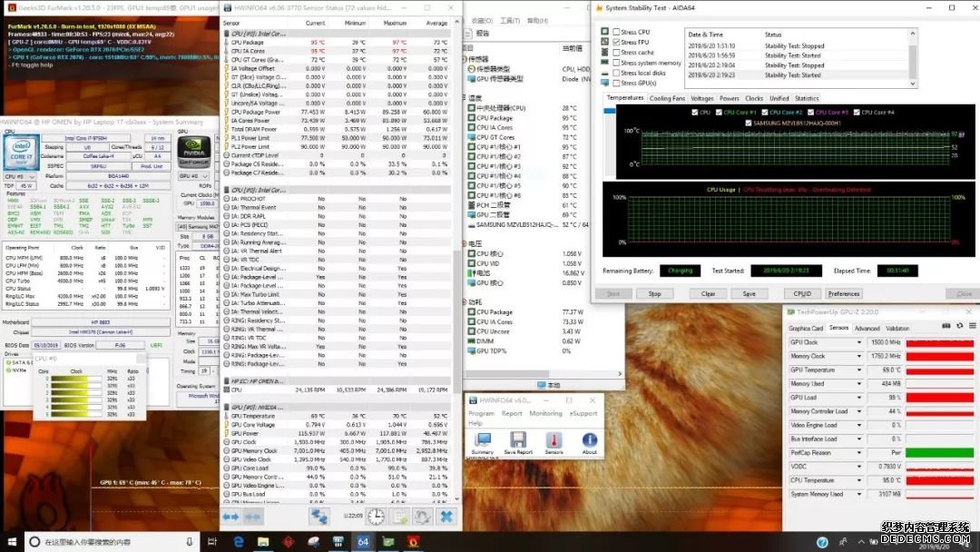Open Graphics Card tab in GPU-Z

point(806,328)
